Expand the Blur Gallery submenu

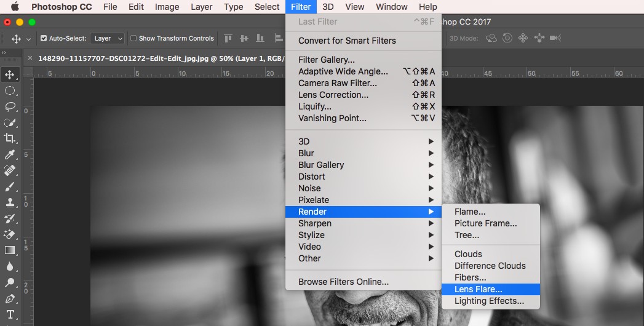coord(364,165)
